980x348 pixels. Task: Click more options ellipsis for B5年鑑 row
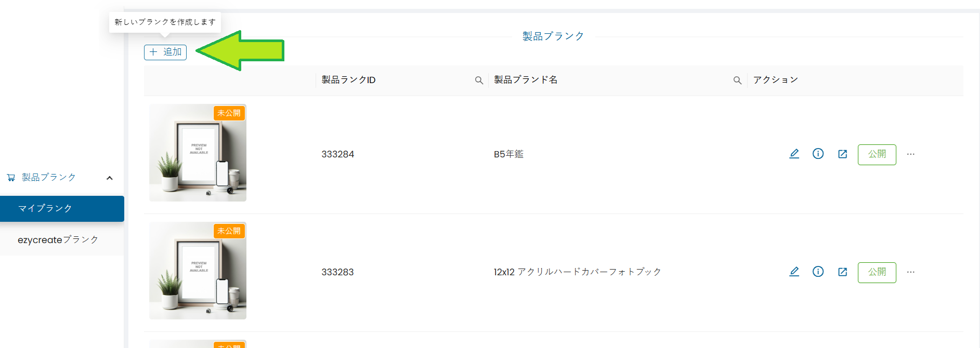click(910, 154)
